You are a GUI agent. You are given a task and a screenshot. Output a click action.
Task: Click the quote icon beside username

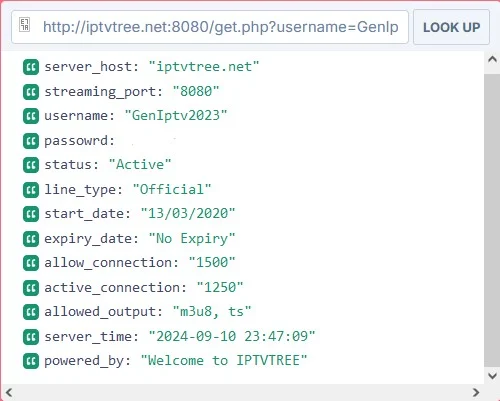(31, 116)
